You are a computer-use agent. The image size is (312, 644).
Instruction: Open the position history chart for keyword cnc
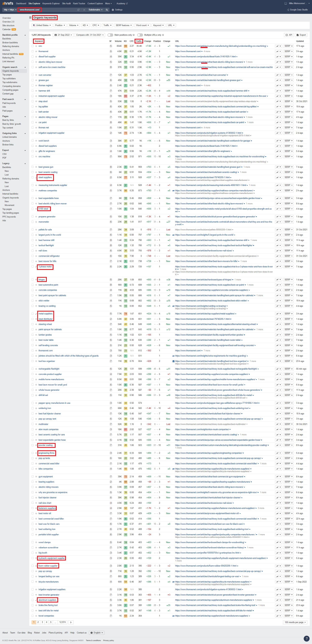(278, 46)
